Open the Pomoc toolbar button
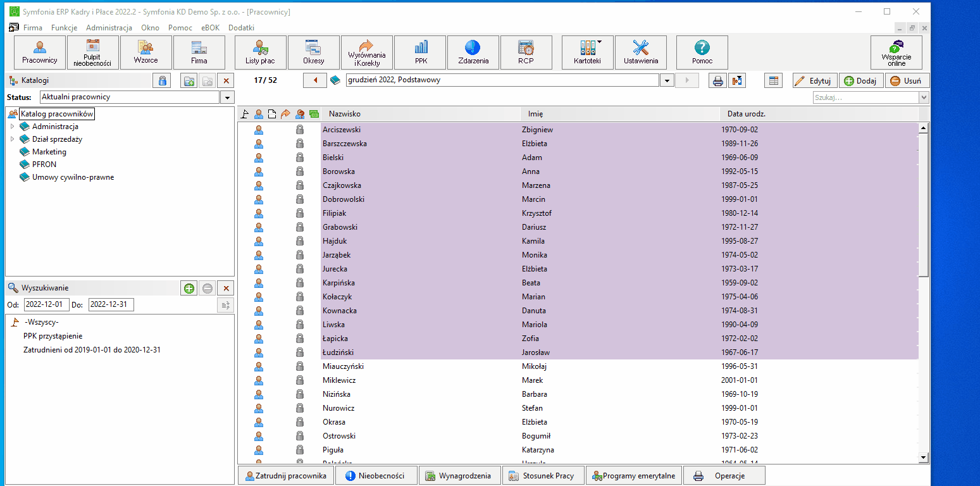 pos(702,53)
